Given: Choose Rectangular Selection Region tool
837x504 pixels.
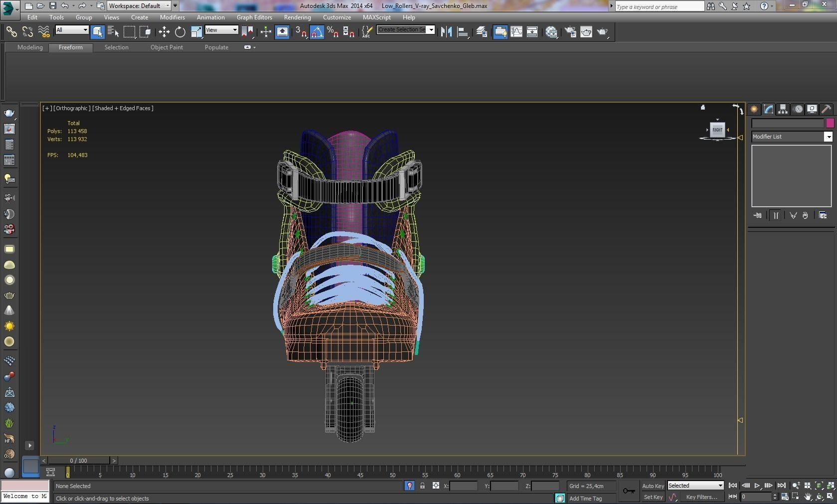Looking at the screenshot, I should [x=129, y=32].
